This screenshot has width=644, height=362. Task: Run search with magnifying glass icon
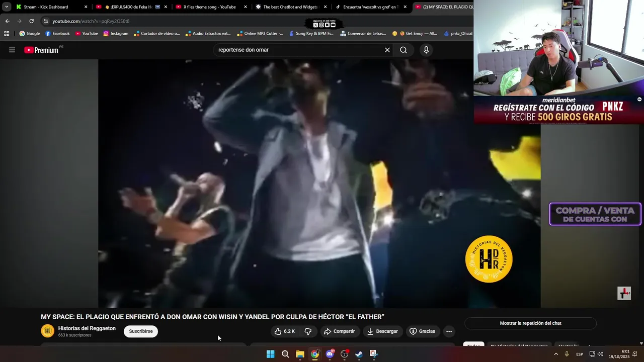click(404, 50)
